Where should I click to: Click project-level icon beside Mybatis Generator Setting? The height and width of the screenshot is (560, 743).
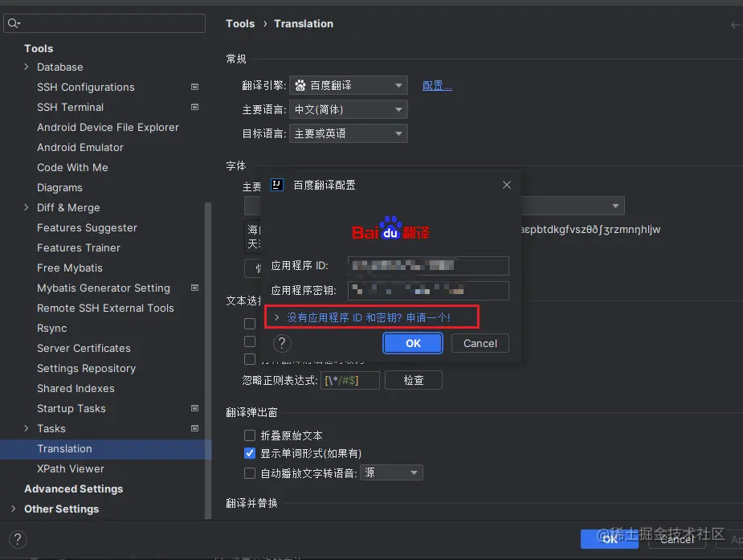click(194, 288)
